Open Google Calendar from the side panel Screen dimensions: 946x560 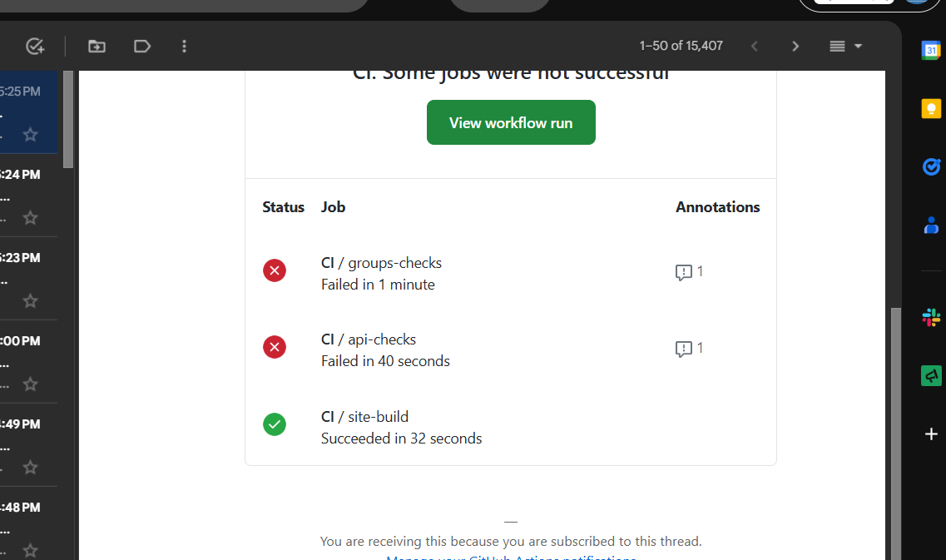931,50
